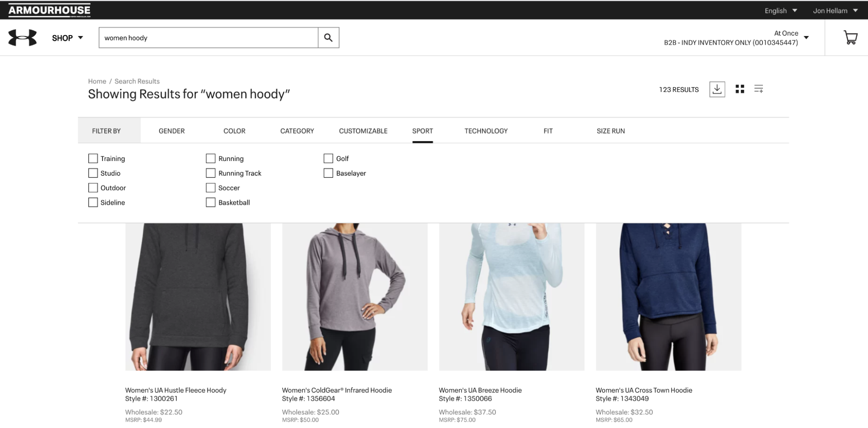
Task: Check the Soccer filter
Action: [x=211, y=188]
